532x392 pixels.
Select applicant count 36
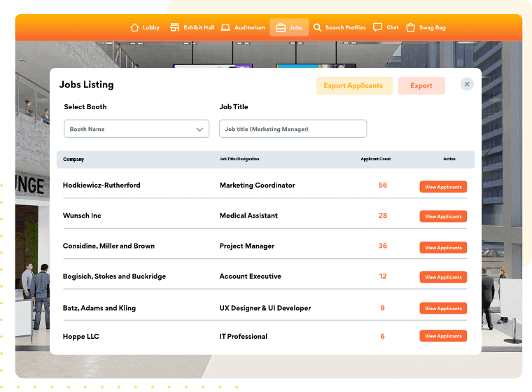click(x=383, y=246)
